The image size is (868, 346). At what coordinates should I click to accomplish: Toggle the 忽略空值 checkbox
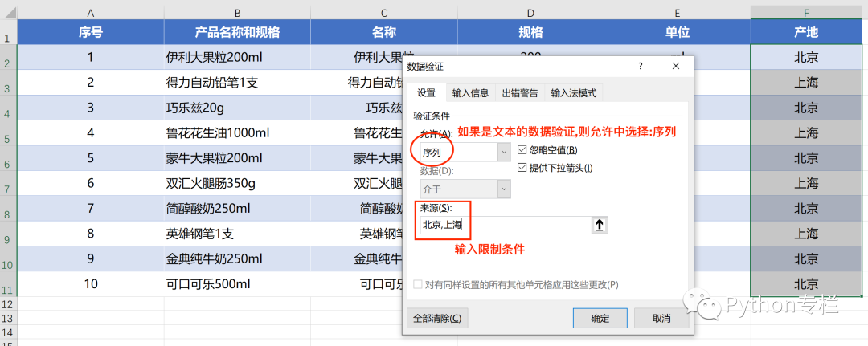[x=522, y=149]
